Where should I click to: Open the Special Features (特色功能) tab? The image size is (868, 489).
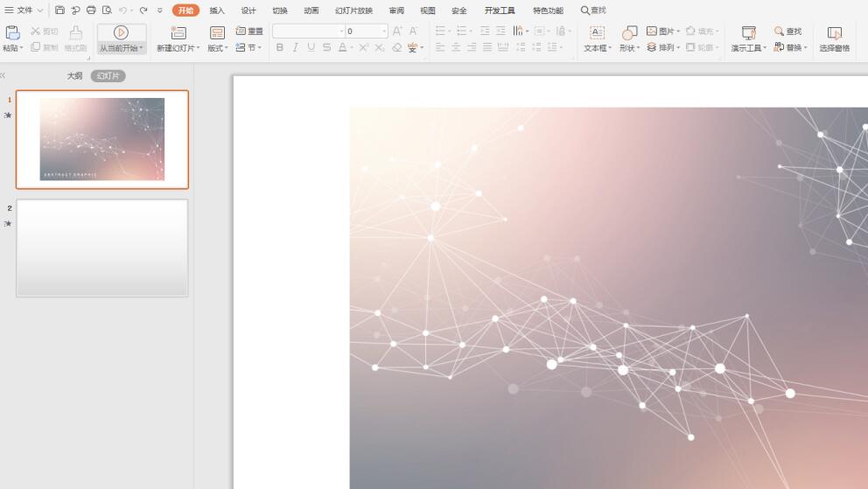pyautogui.click(x=548, y=10)
